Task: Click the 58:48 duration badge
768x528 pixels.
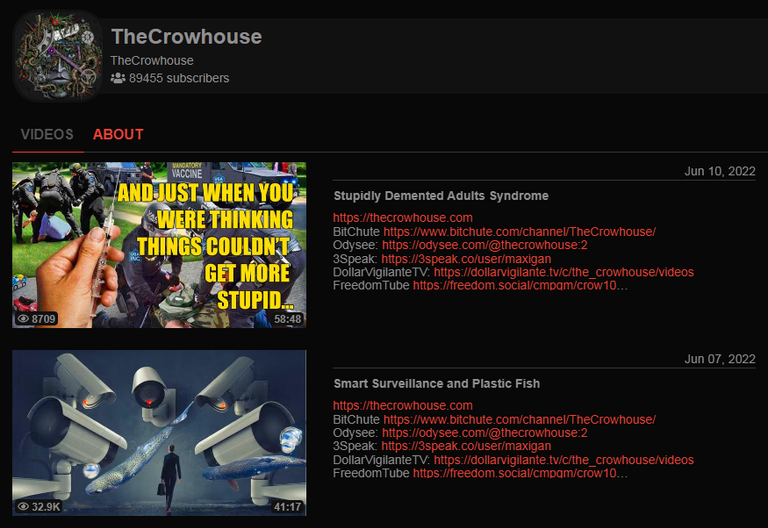Action: tap(288, 319)
